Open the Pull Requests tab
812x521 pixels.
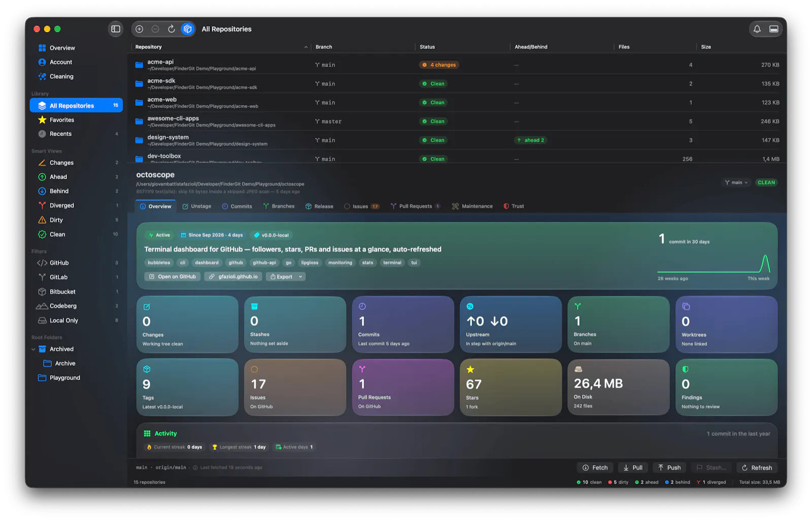(x=415, y=206)
